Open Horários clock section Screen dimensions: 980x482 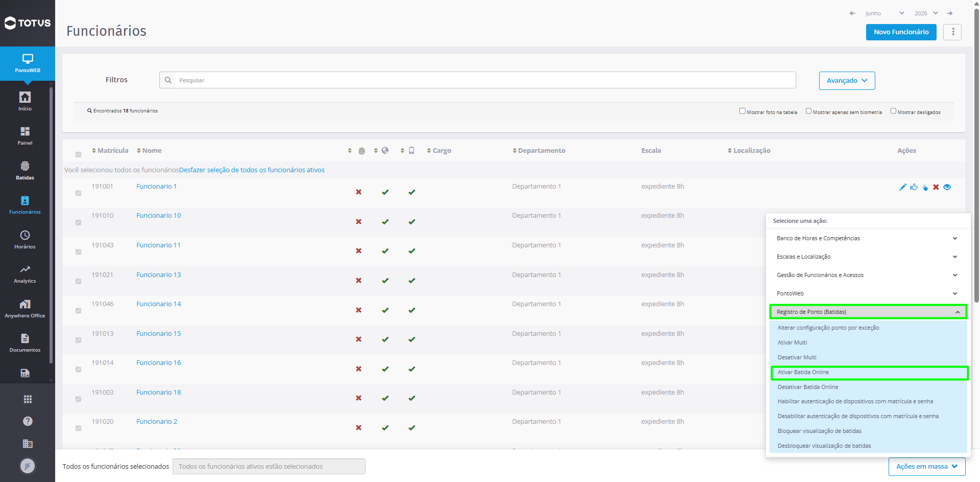25,240
